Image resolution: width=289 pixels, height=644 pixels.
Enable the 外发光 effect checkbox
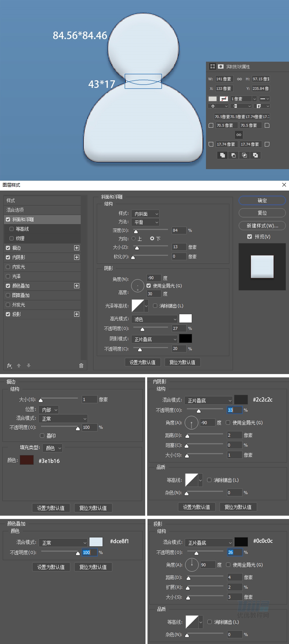point(8,304)
